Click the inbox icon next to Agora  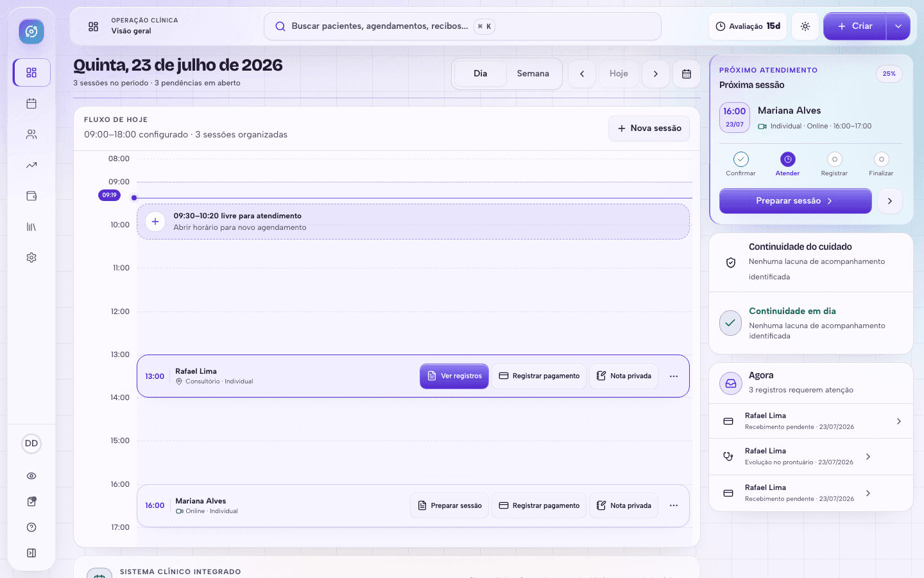[731, 383]
